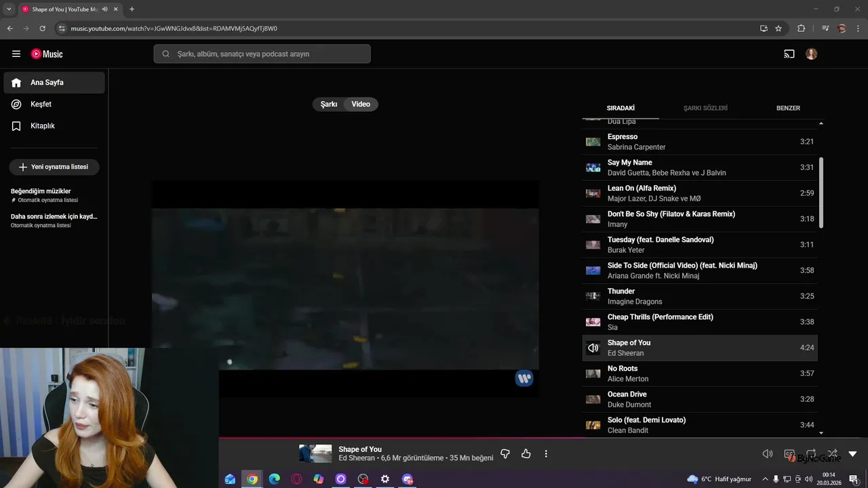Play Cheap Thrills by Sia
868x488 pixels.
coord(700,322)
